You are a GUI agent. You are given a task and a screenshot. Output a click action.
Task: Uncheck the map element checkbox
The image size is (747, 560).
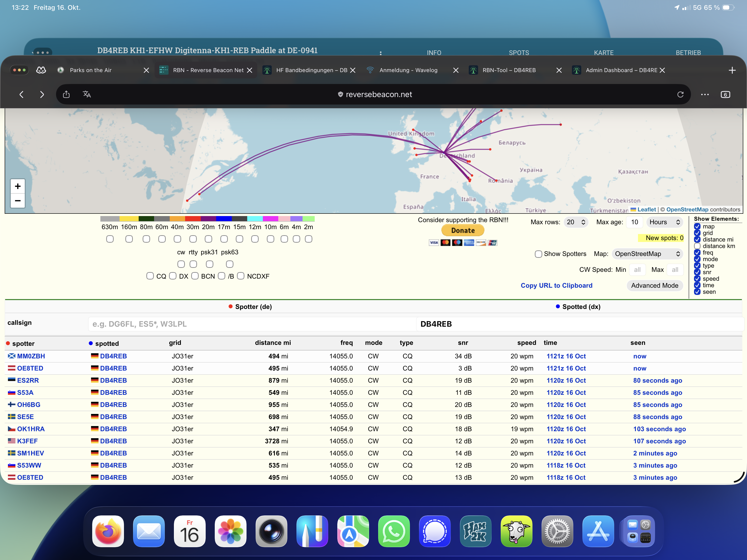coord(697,227)
